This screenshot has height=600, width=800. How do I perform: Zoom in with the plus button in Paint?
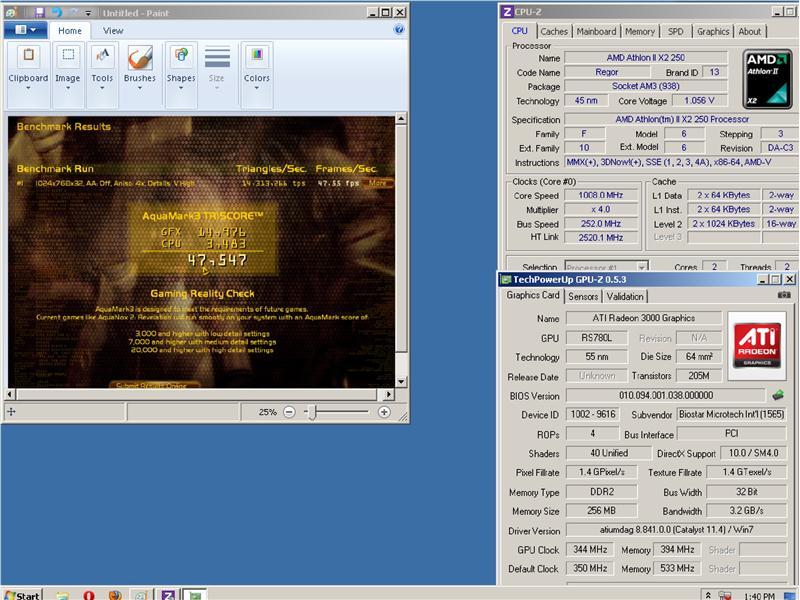point(384,412)
